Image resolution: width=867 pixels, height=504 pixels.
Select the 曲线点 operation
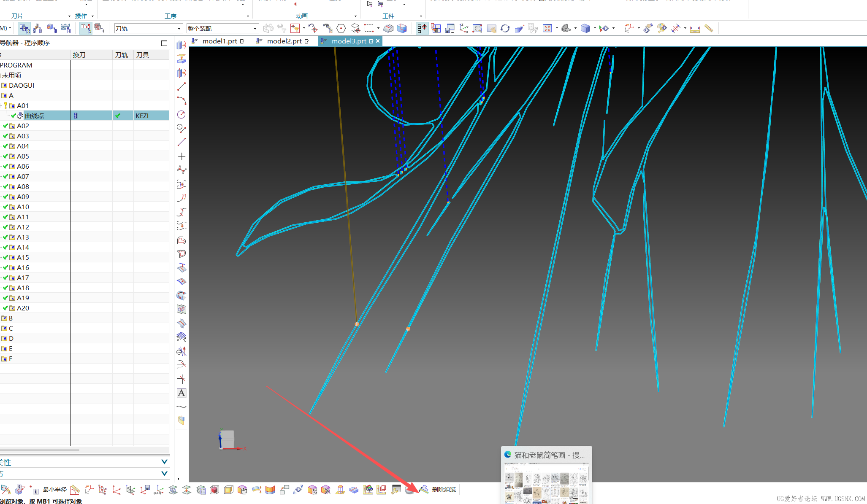35,116
